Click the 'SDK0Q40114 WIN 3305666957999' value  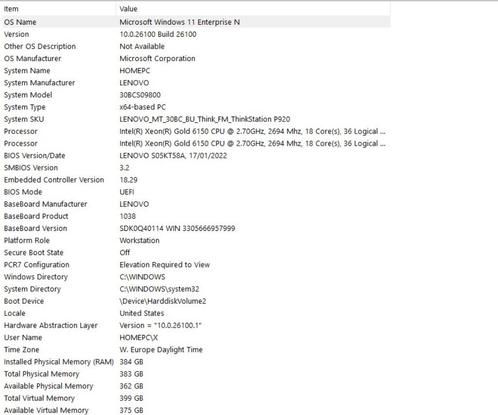pyautogui.click(x=177, y=228)
